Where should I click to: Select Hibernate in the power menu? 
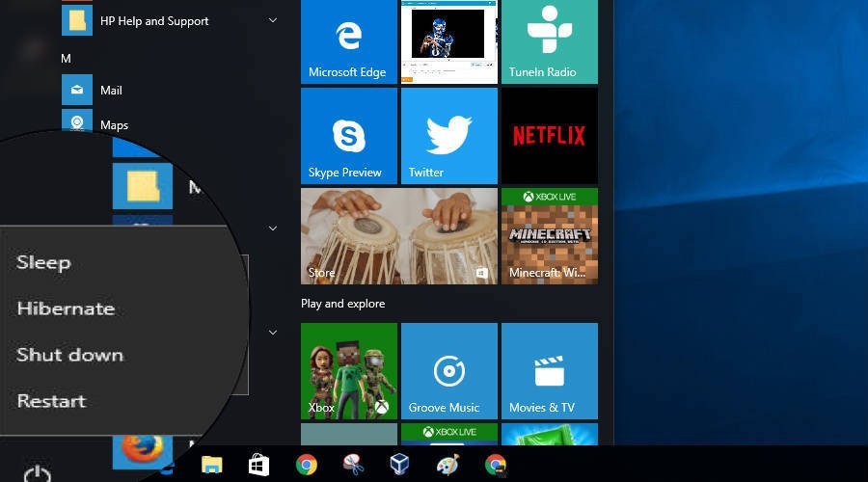(66, 308)
